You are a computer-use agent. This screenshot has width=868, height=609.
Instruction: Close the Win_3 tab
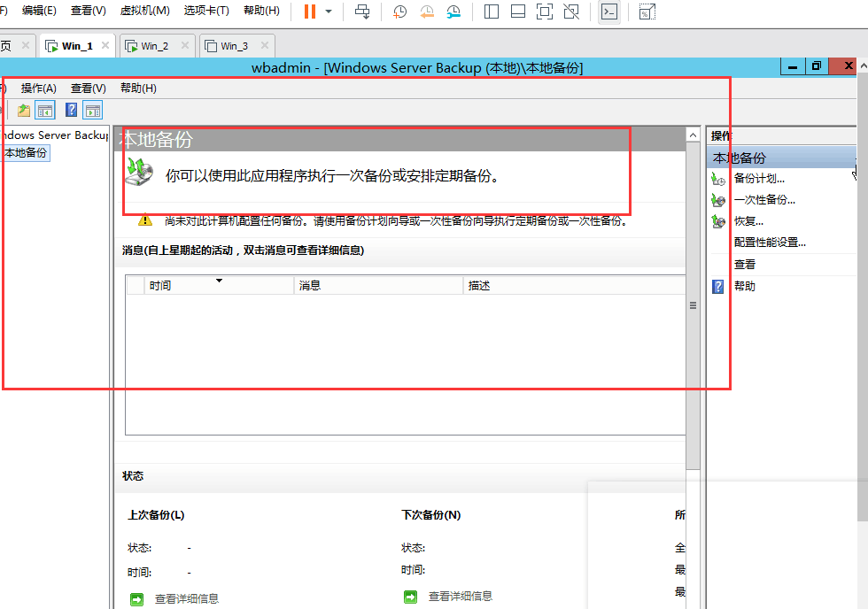(x=265, y=45)
